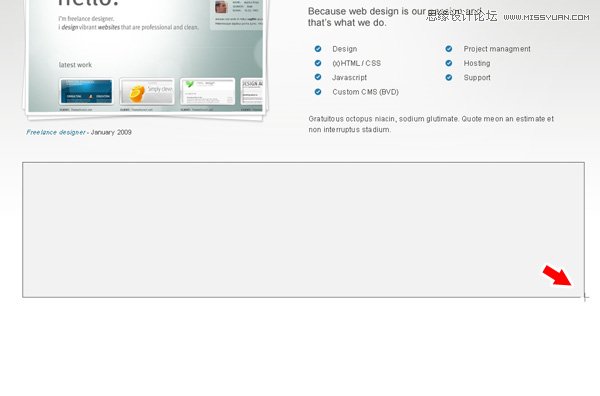Click the 'Custom CMS (BVD)' text

coord(365,92)
